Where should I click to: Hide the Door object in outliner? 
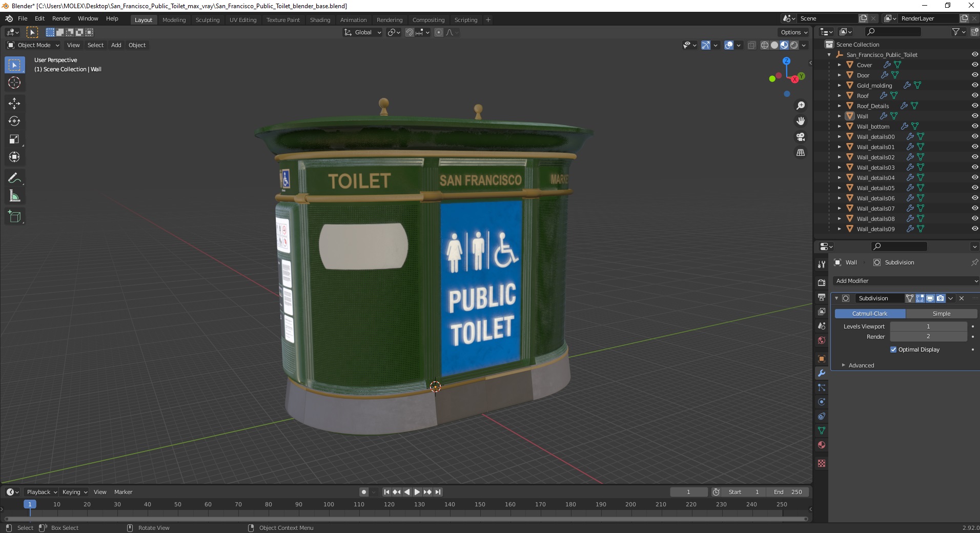click(974, 75)
